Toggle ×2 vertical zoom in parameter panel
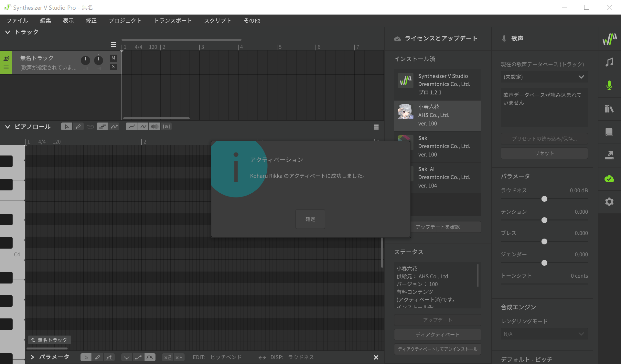621x364 pixels. click(x=167, y=357)
